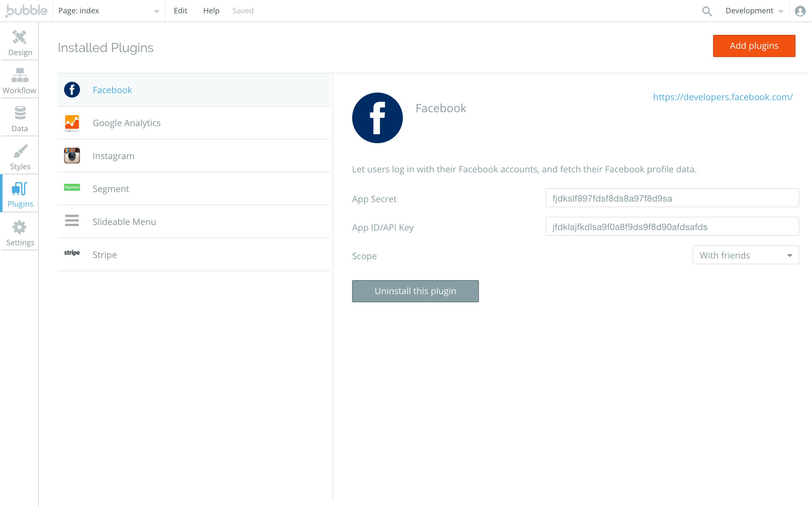The height and width of the screenshot is (507, 812).
Task: Click the Bubble logo
Action: coord(26,11)
